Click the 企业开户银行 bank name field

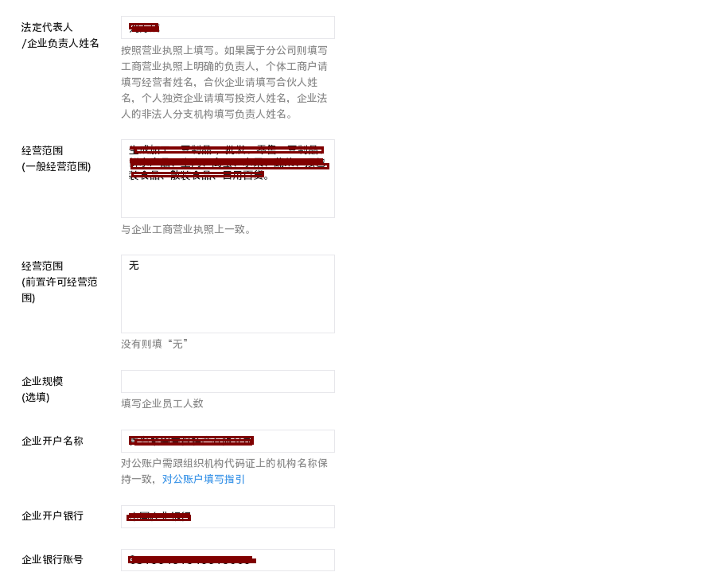[227, 516]
